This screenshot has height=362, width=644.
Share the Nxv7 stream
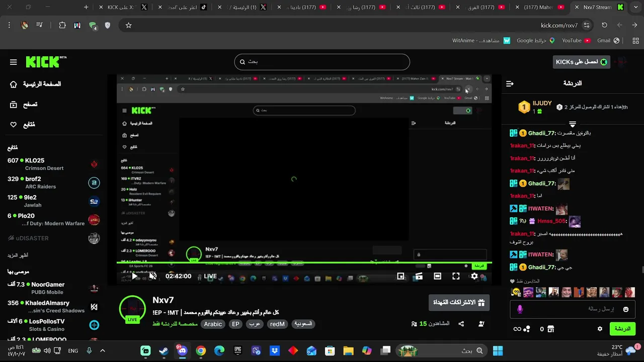pos(461,324)
